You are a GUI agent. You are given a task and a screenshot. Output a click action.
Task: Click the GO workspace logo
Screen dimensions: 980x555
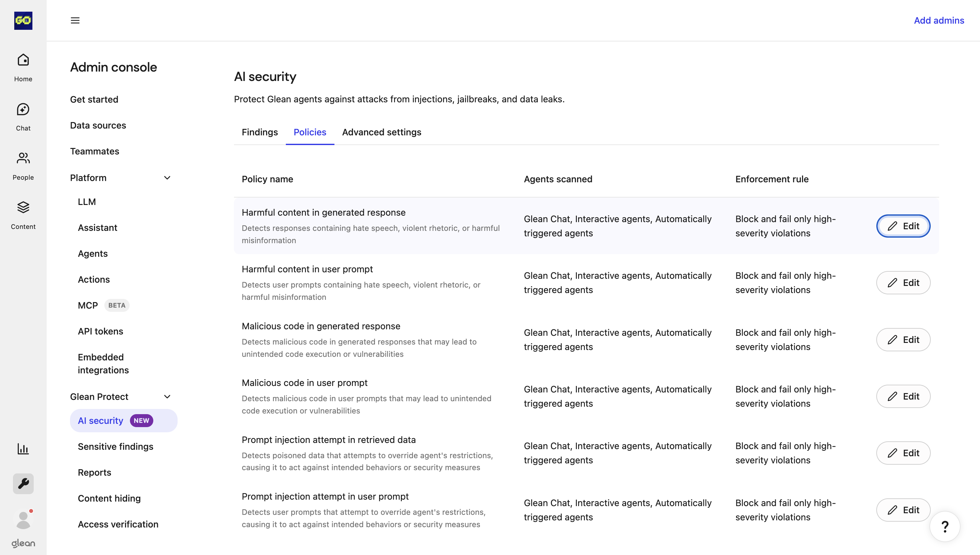point(23,21)
